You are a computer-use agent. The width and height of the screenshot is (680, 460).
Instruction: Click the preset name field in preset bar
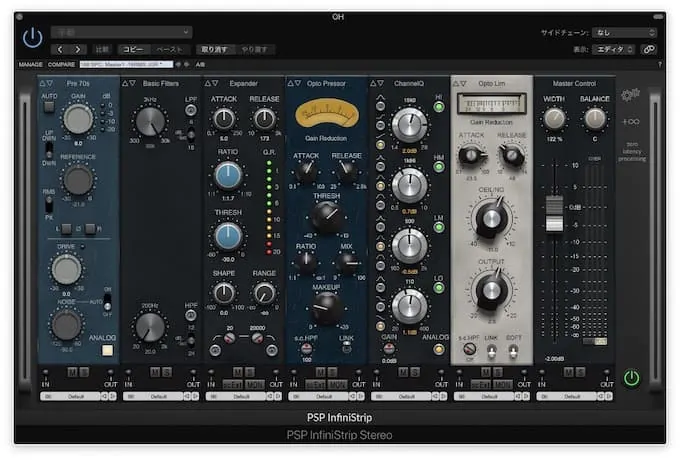point(126,64)
